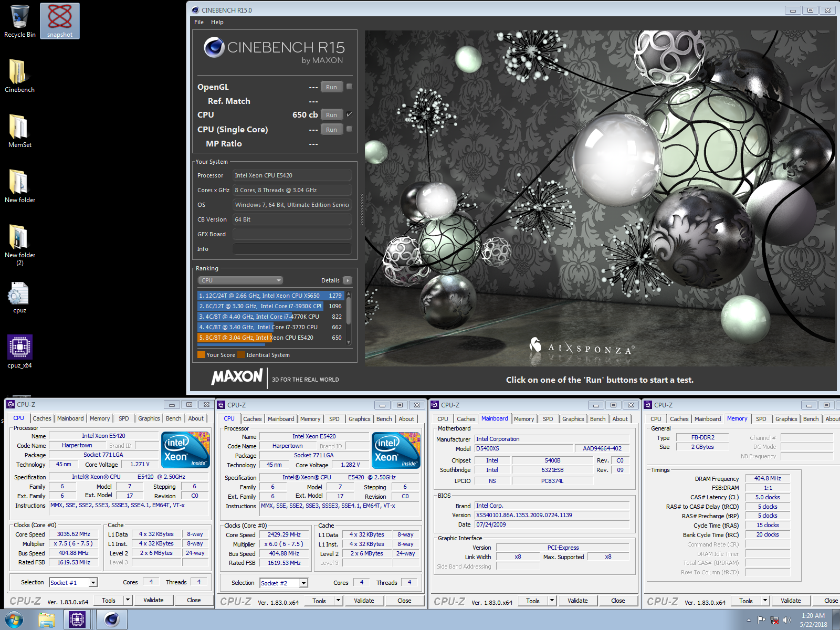
Task: Click the fourth CPU-Z window title icon
Action: (x=648, y=405)
